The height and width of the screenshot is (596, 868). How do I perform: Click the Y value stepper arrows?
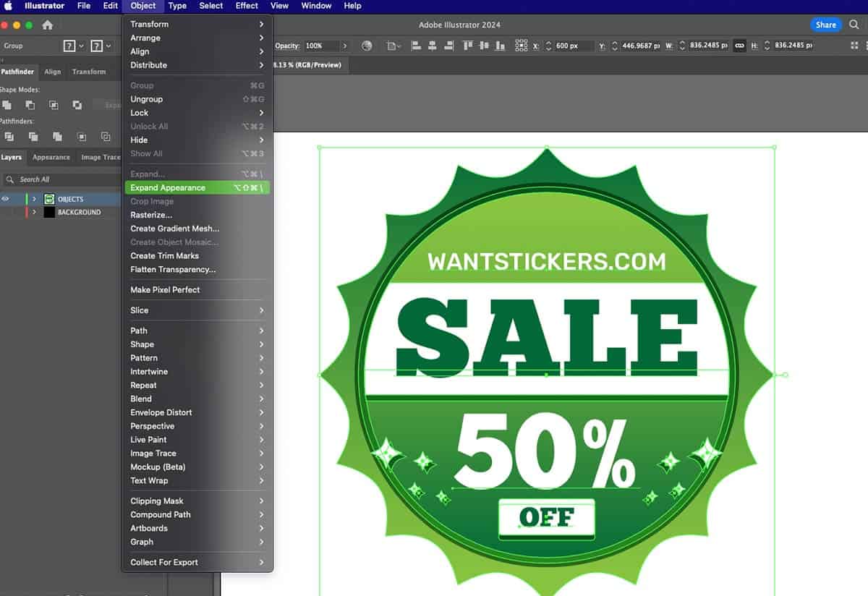pos(614,46)
